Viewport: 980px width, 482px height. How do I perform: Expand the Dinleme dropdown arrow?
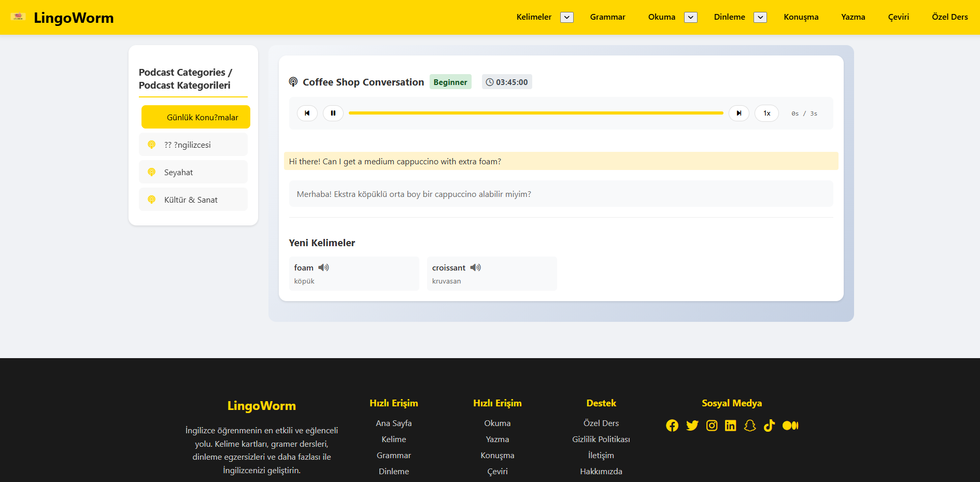click(x=760, y=17)
